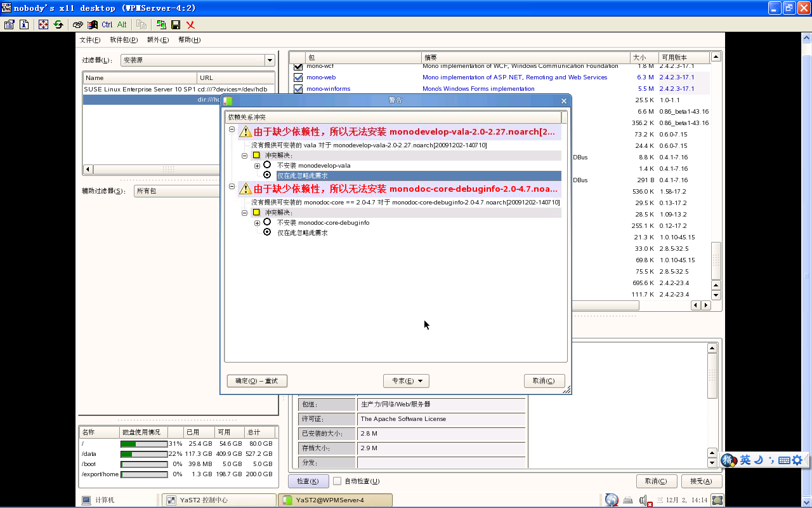Select 不安装 monodoc-core-debuginfo radio option
The height and width of the screenshot is (508, 812).
(267, 222)
